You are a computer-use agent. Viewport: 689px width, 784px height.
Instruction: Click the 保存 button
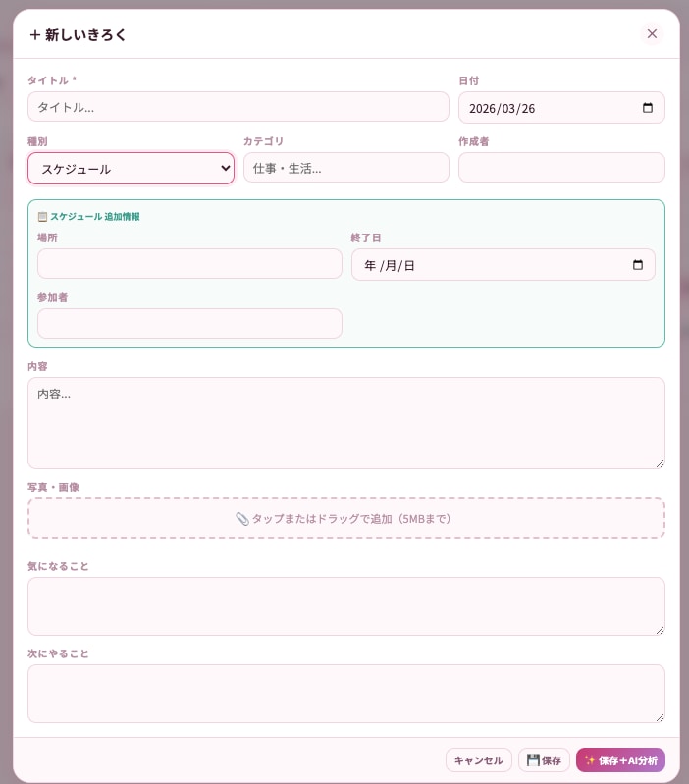[x=544, y=760]
